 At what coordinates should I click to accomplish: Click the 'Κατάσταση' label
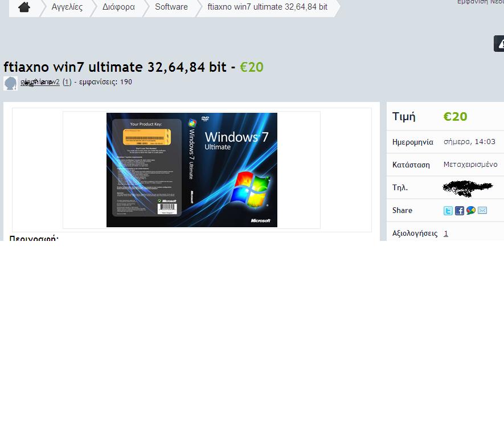point(411,165)
